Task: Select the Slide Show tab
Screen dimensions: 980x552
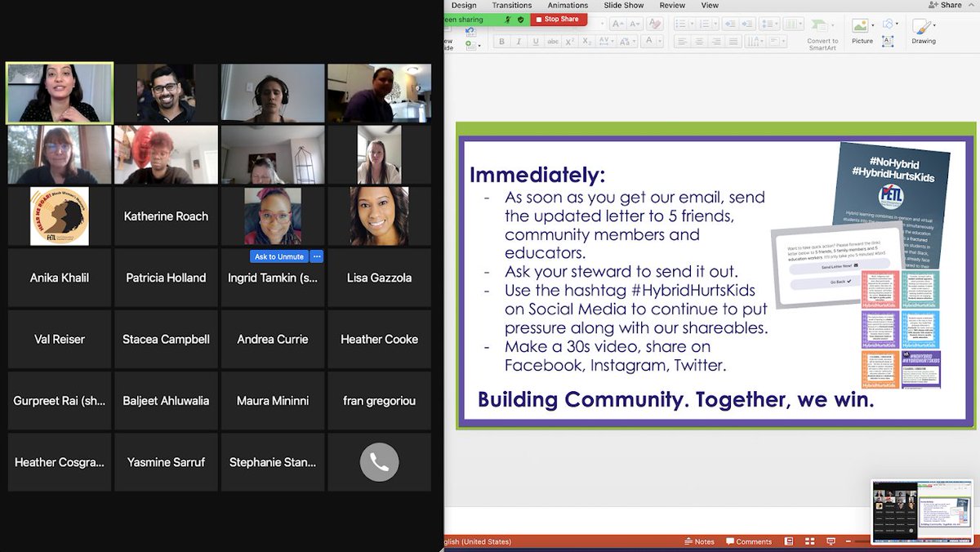Action: 623,5
